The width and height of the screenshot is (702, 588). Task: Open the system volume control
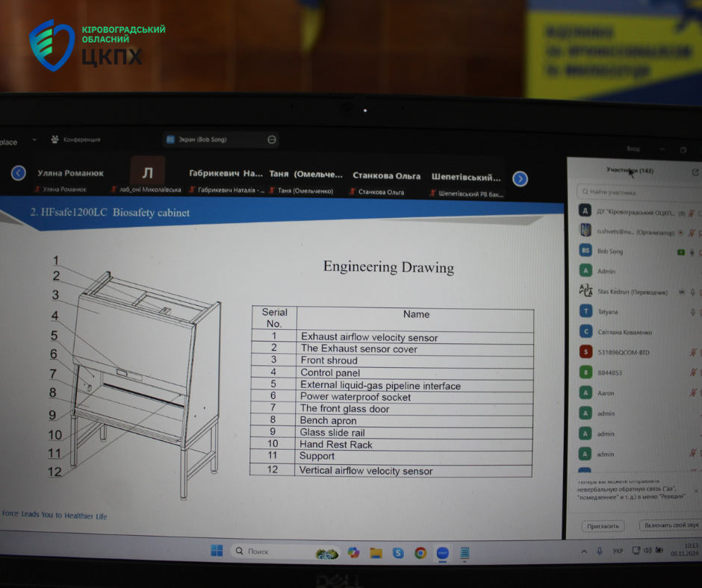pos(648,551)
